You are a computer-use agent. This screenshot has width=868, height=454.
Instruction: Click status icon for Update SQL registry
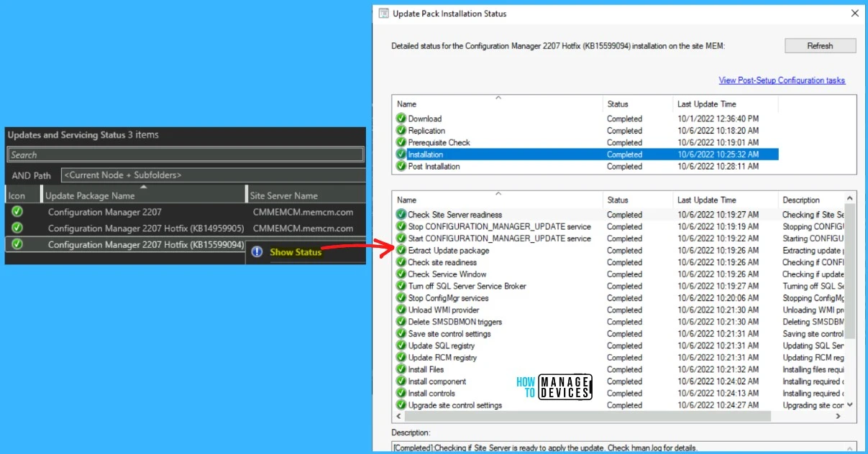point(401,346)
